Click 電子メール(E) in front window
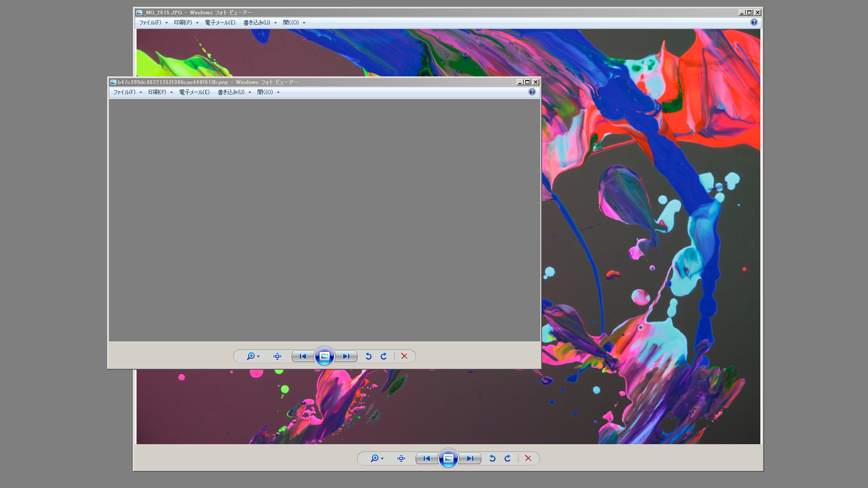The image size is (868, 488). pos(194,92)
